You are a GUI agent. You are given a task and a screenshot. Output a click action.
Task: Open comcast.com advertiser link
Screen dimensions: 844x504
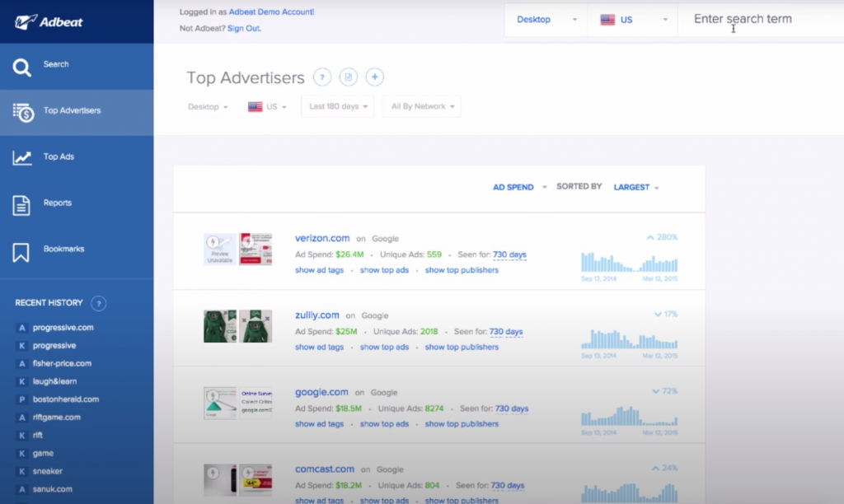(x=325, y=469)
